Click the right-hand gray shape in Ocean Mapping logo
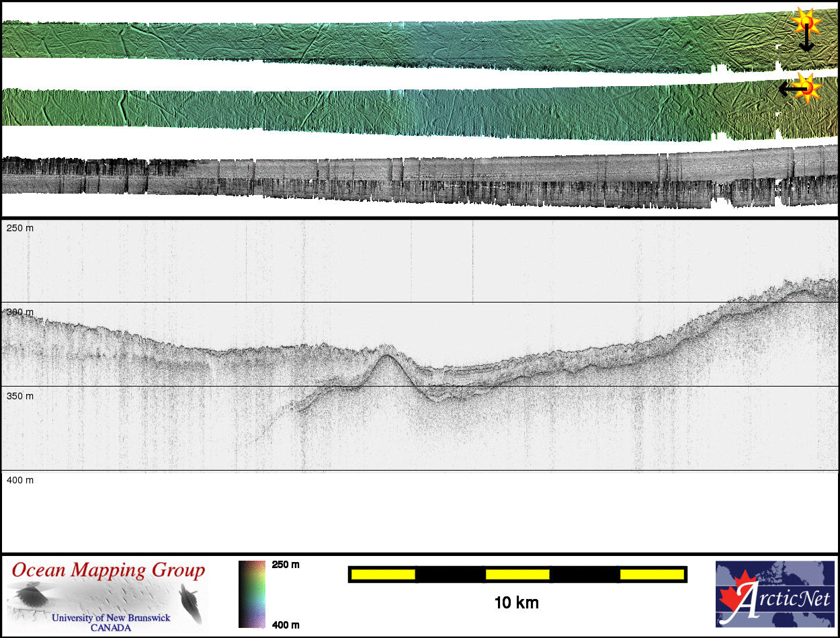The image size is (840, 638). pos(190,600)
